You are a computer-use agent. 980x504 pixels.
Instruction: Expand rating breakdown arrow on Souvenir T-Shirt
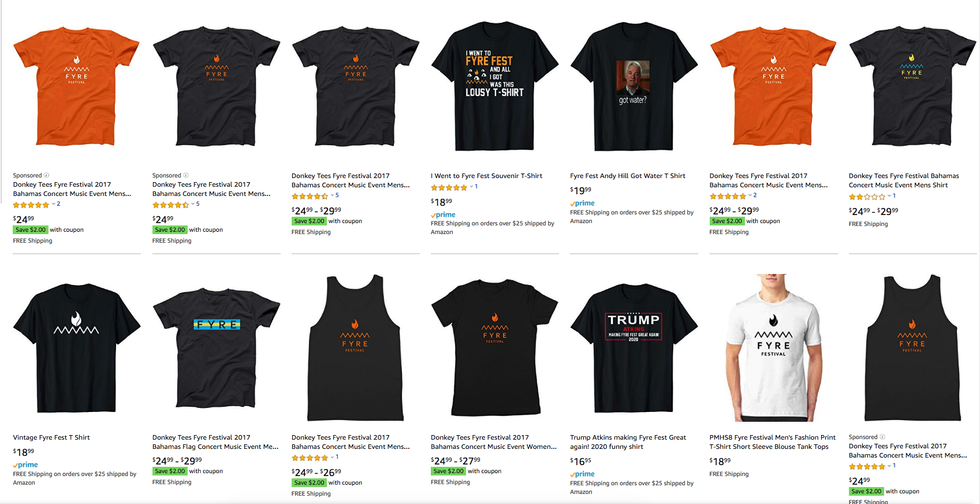pos(471,187)
